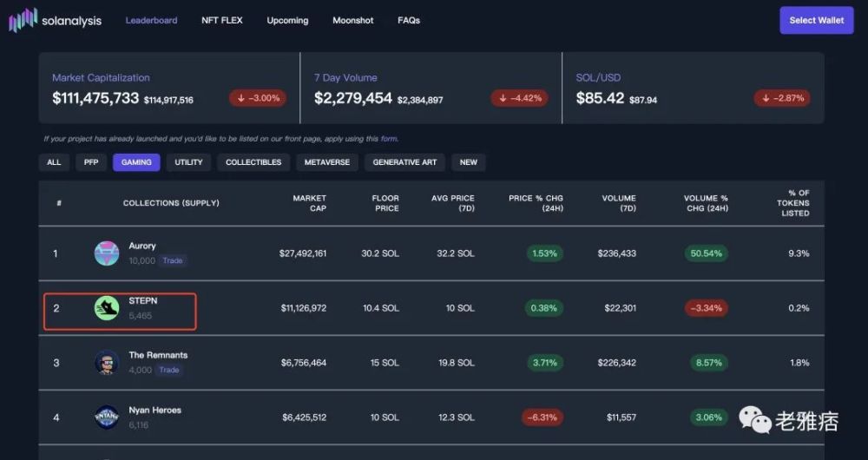Click the solanalysis logo

55,21
